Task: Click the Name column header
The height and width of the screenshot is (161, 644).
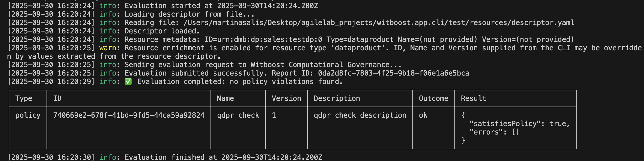Action: 225,98
